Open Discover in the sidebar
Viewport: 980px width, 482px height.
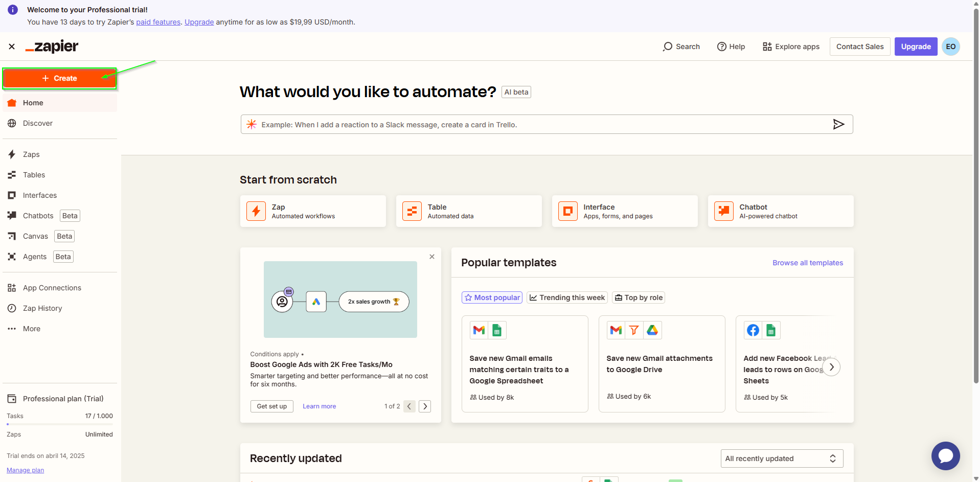(x=60, y=123)
